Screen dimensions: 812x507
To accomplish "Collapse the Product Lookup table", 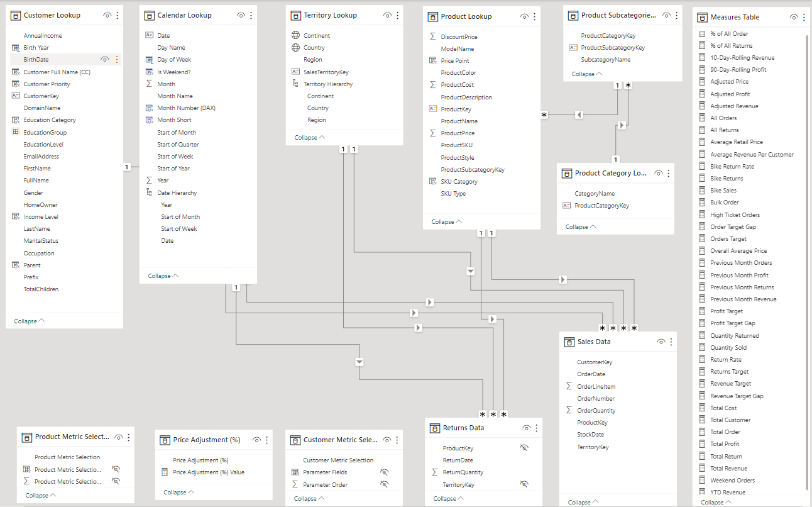I will coord(446,222).
